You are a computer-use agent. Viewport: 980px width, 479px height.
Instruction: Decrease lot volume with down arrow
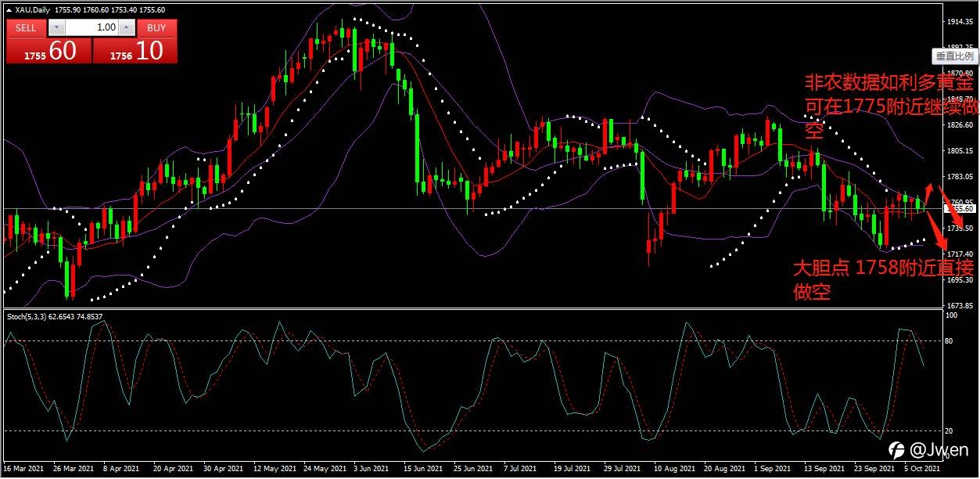click(x=56, y=28)
